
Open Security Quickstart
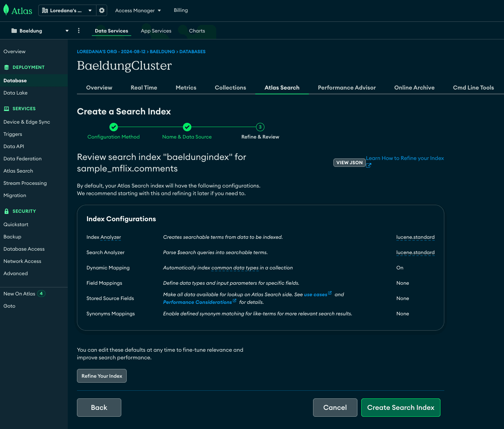(x=16, y=225)
